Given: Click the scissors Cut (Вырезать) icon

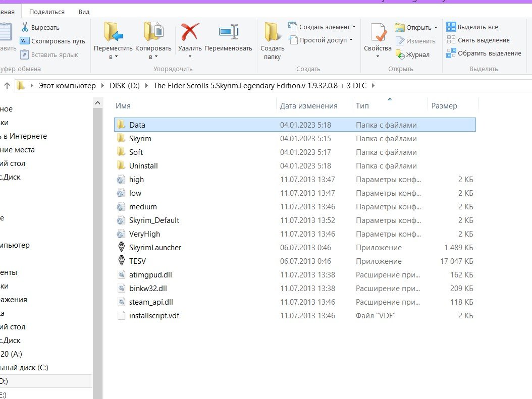Looking at the screenshot, I should click(x=25, y=27).
